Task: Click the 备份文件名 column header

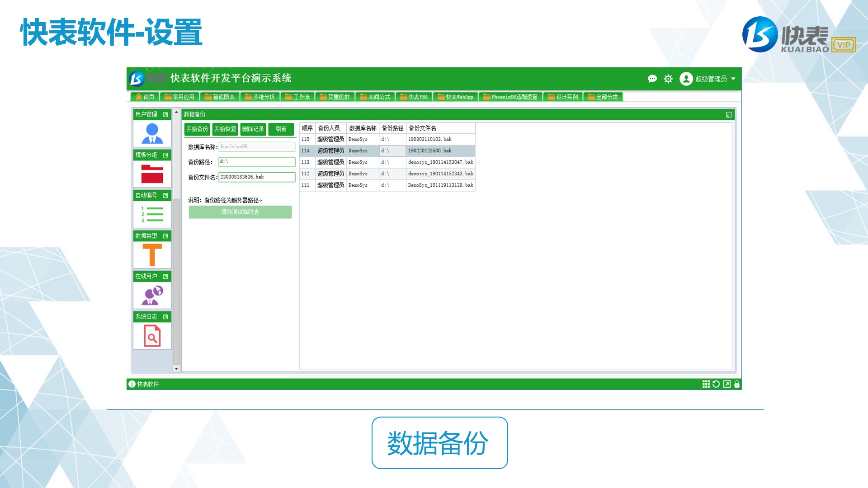Action: (x=440, y=128)
